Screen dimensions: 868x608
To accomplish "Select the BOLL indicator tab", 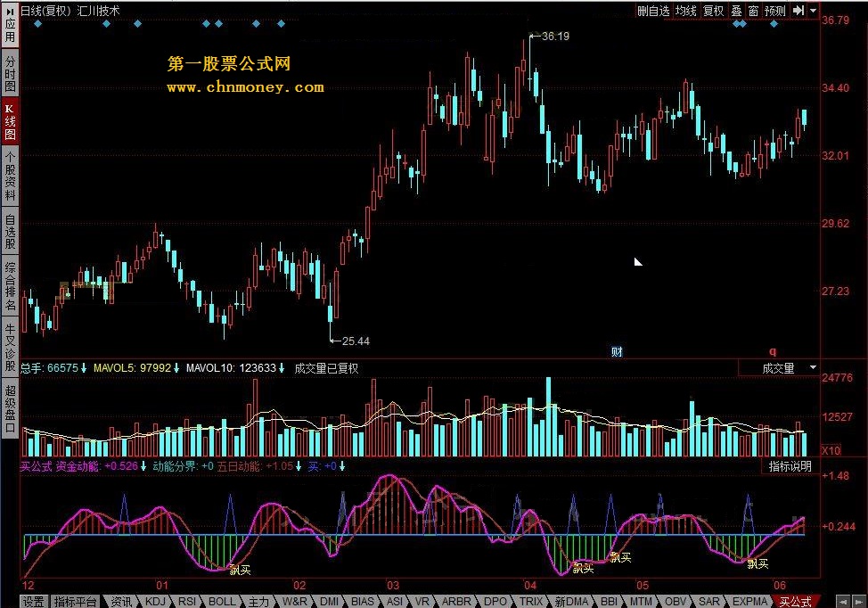I will 222,602.
